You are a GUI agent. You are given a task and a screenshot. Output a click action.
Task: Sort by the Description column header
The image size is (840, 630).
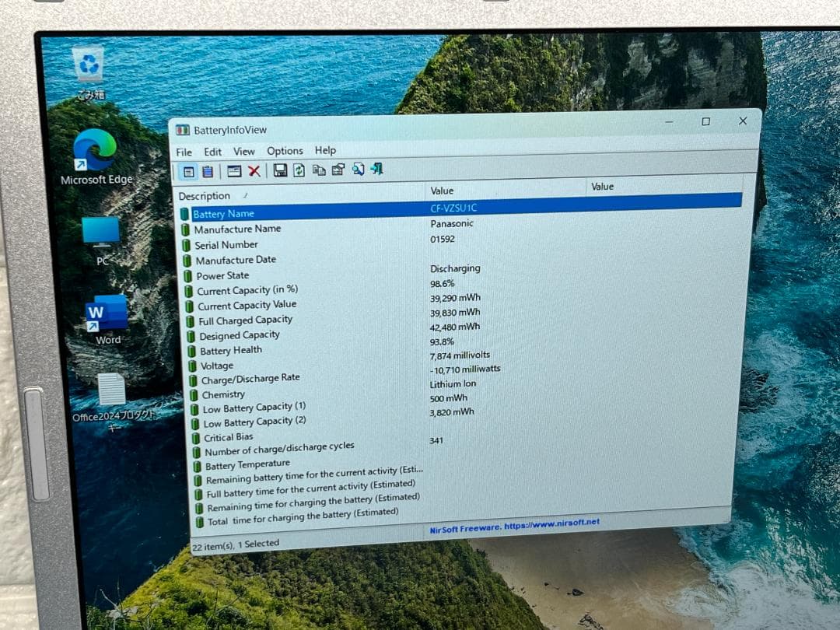205,196
